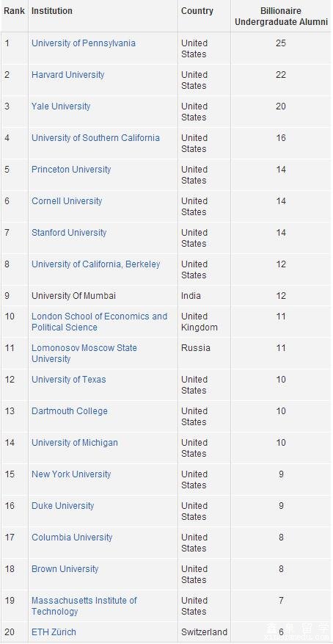Image resolution: width=333 pixels, height=644 pixels.
Task: Select the Dartmouth College link
Action: click(x=69, y=411)
